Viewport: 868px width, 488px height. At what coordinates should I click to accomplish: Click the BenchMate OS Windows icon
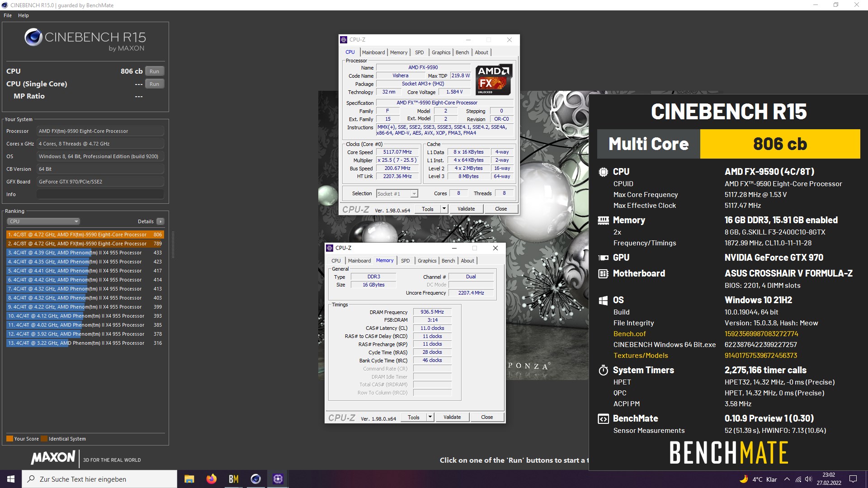[x=603, y=300]
